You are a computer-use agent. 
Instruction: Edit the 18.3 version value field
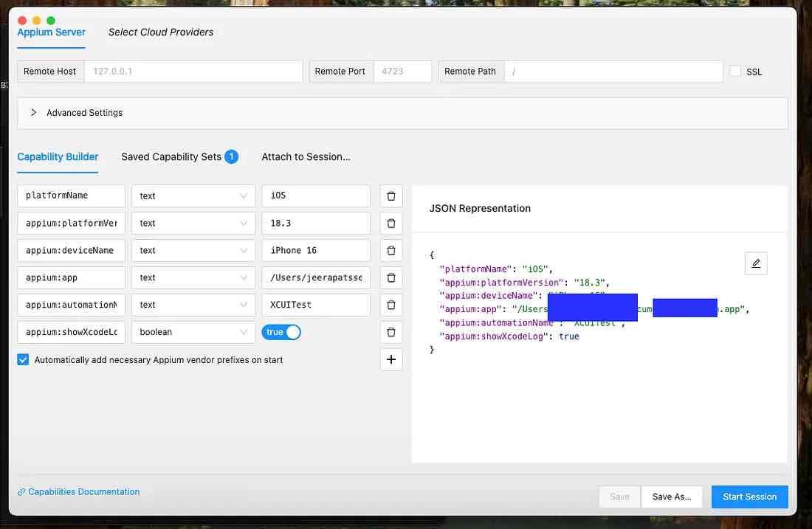tap(316, 223)
